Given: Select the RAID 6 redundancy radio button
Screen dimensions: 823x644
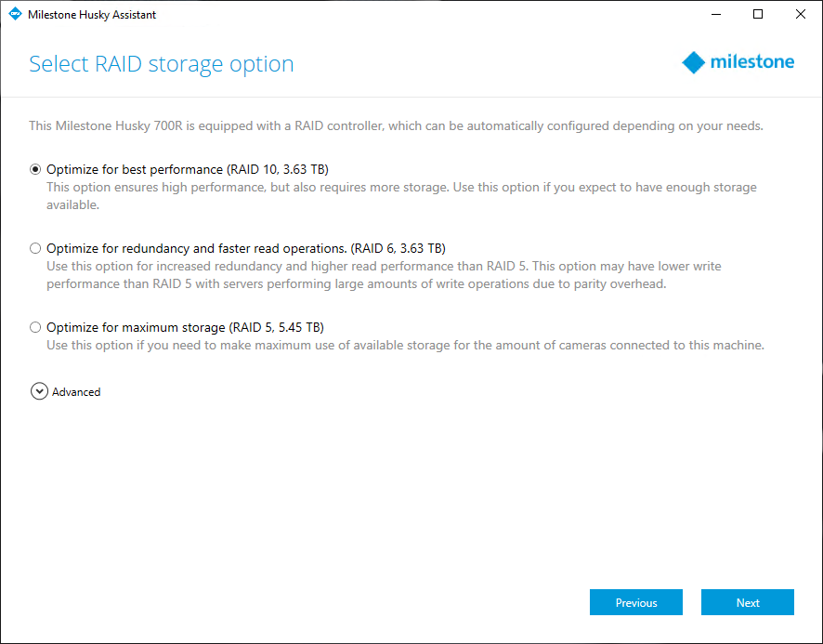Looking at the screenshot, I should pos(35,248).
